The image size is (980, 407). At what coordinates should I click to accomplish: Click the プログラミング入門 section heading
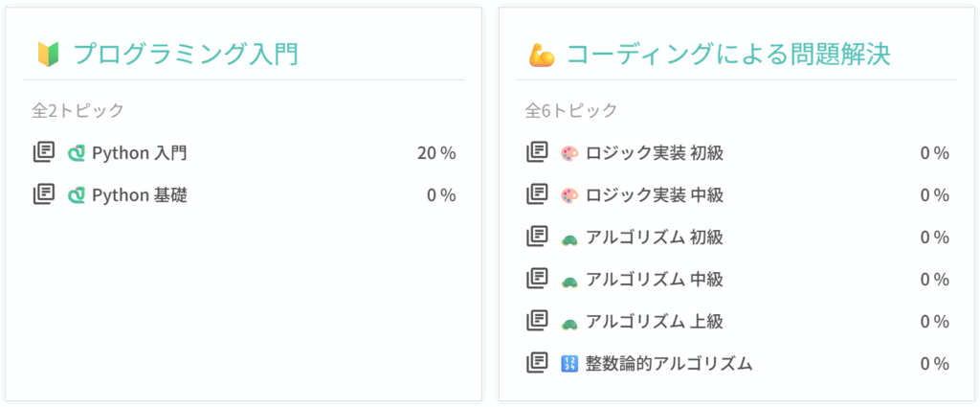click(x=187, y=54)
